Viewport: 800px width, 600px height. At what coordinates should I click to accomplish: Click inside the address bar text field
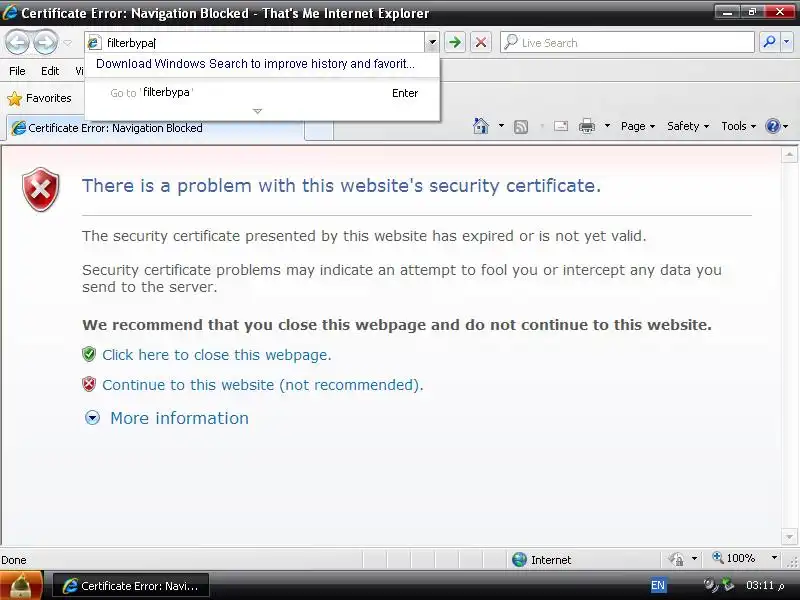[x=263, y=43]
